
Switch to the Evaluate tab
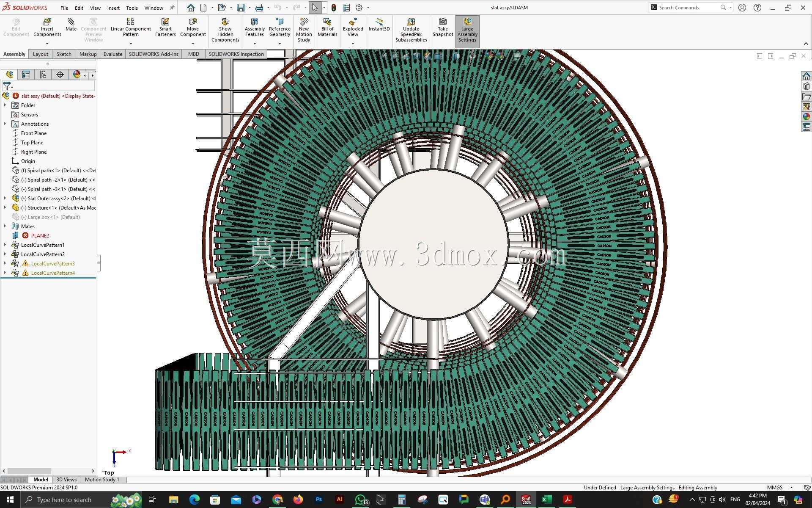coord(112,54)
